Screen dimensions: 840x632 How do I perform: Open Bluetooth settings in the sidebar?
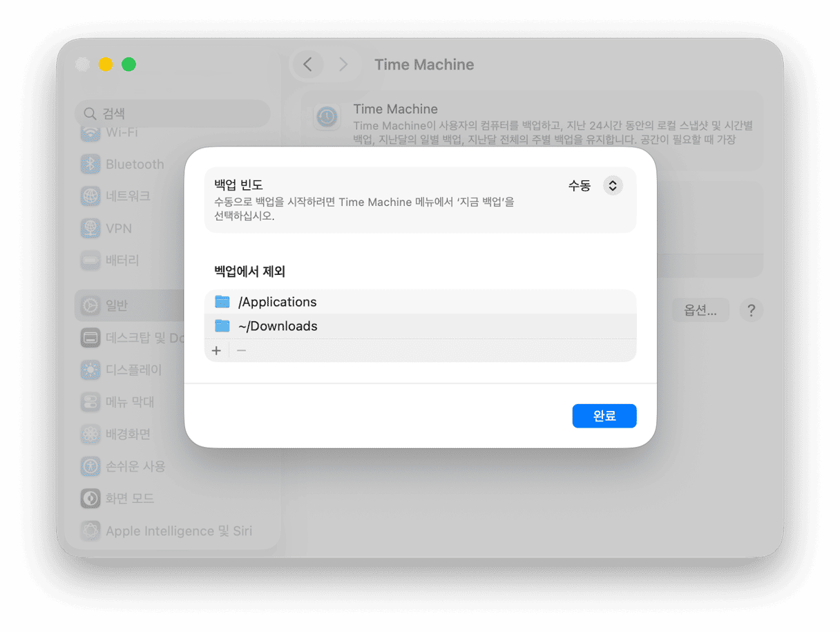pos(173,164)
